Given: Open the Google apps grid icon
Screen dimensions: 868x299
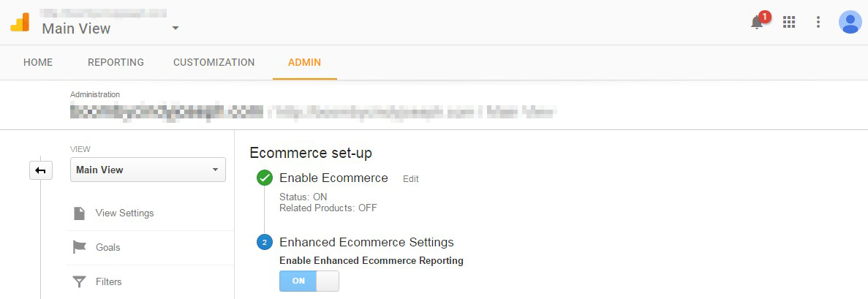Looking at the screenshot, I should pyautogui.click(x=789, y=22).
